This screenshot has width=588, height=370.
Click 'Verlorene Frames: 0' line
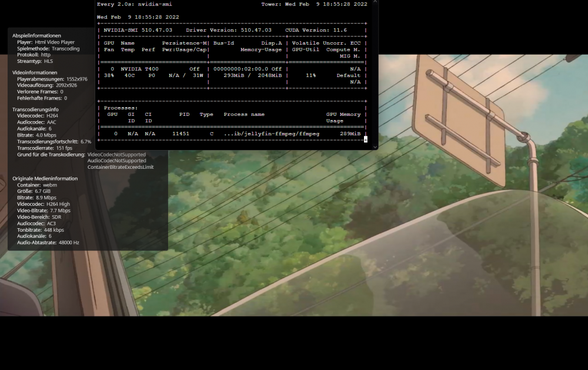tap(40, 92)
